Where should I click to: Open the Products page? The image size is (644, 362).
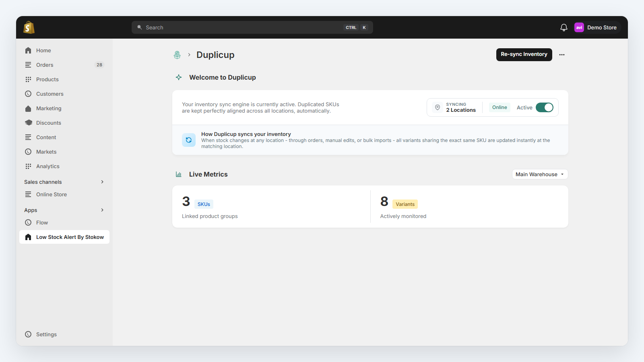64,79
